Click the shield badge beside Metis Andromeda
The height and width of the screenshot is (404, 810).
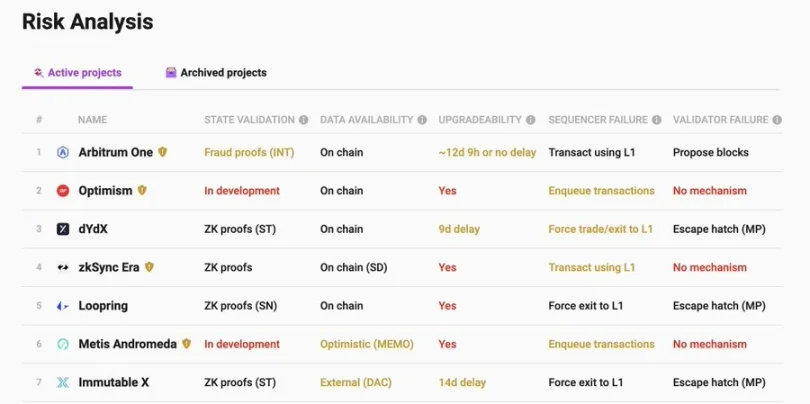(186, 344)
